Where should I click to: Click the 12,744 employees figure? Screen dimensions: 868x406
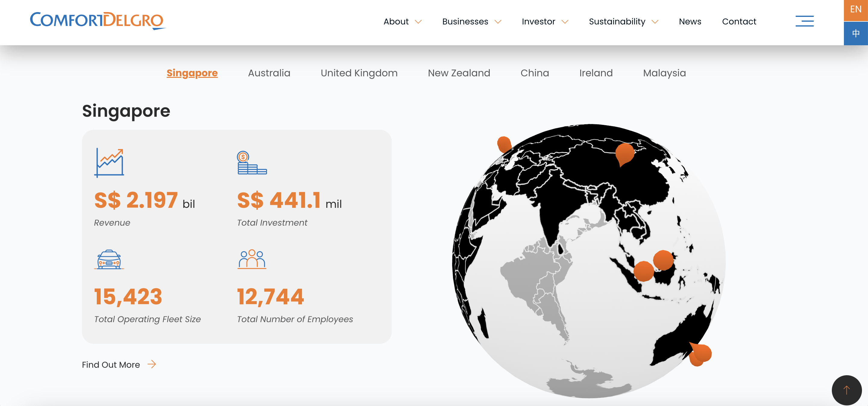271,297
